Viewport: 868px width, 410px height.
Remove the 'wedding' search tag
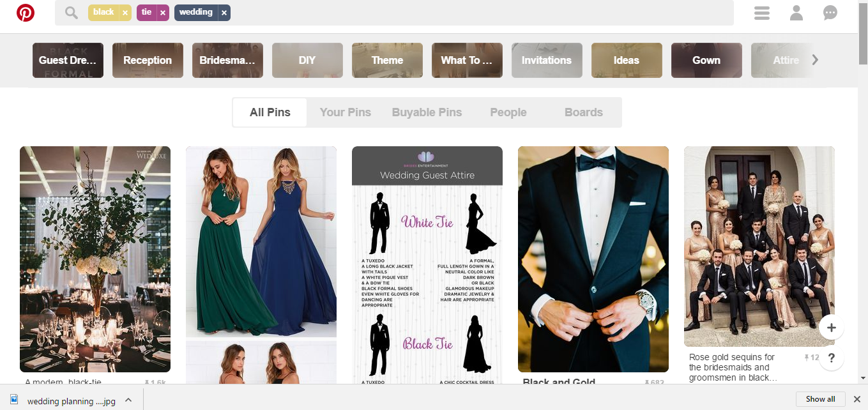point(224,13)
